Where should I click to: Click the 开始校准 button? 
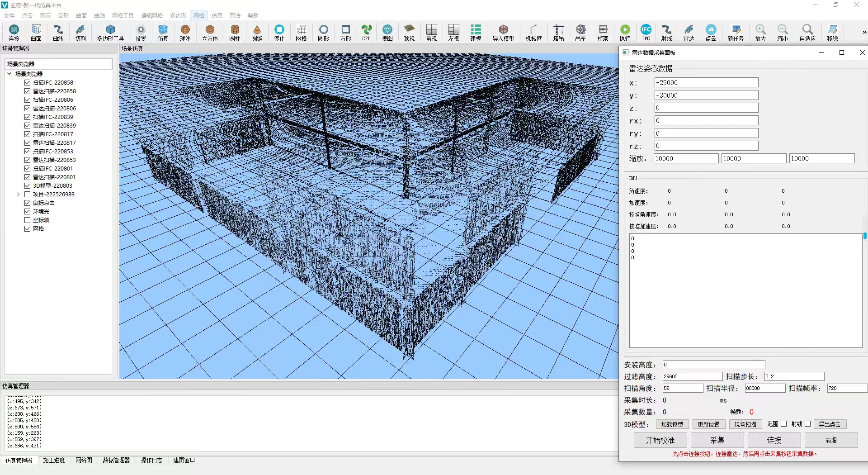(660, 440)
